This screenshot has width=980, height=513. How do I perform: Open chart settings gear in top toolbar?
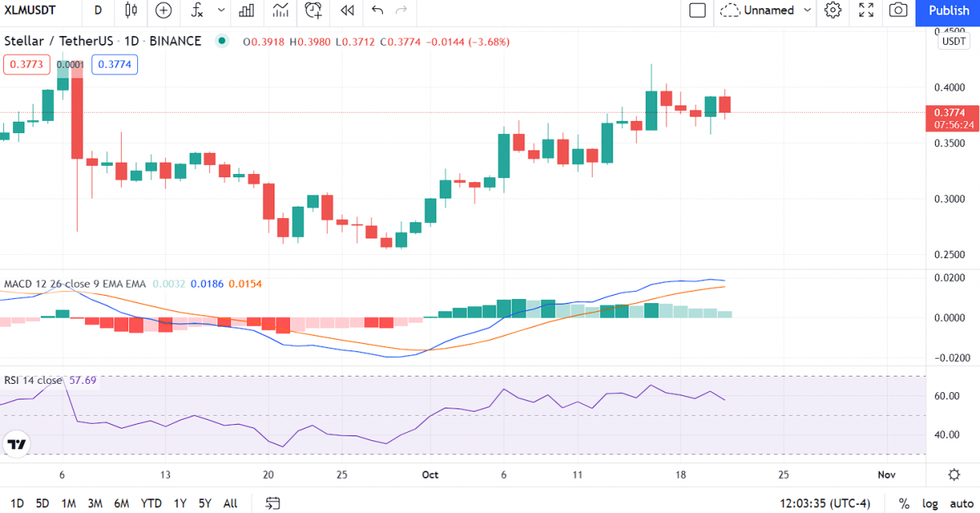pos(833,11)
